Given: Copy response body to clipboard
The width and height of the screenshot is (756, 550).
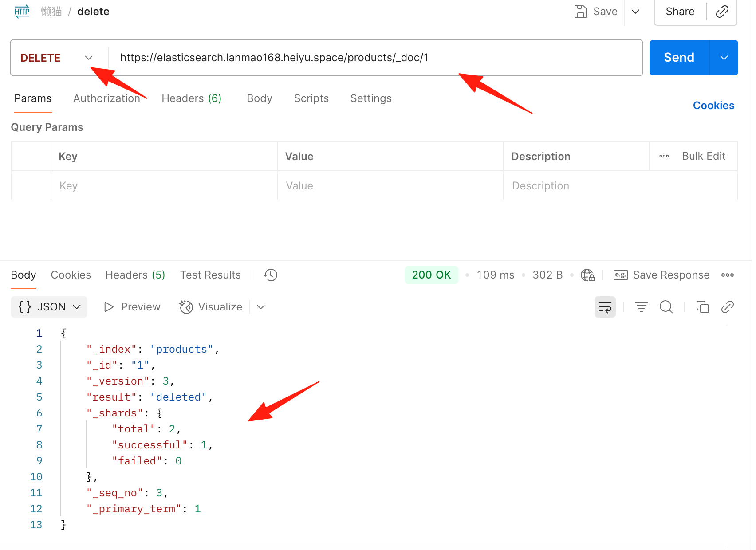Looking at the screenshot, I should [x=702, y=307].
